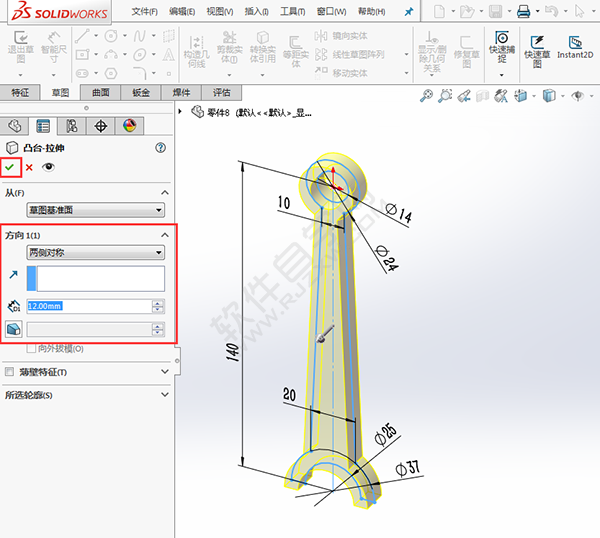Confirm extrude with green checkmark

[10, 167]
